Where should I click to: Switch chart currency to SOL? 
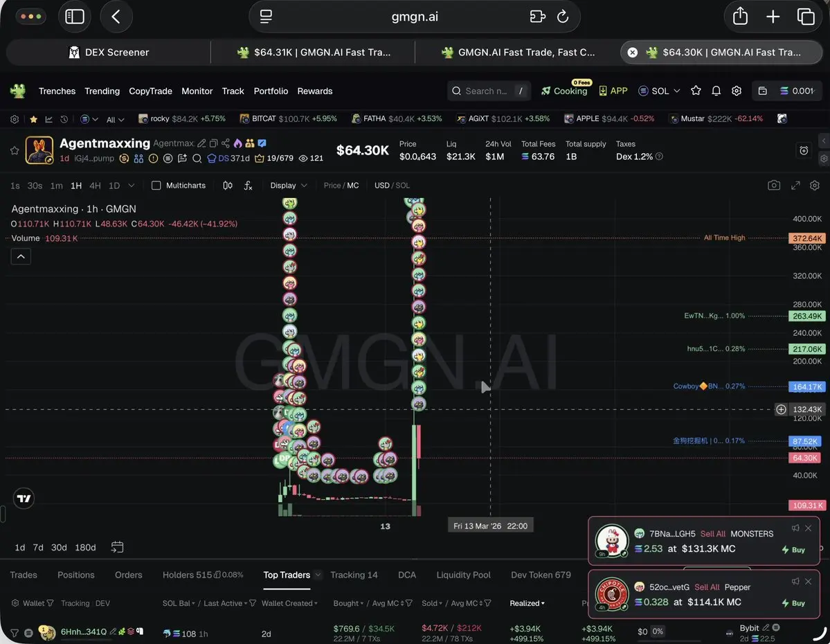click(x=403, y=186)
